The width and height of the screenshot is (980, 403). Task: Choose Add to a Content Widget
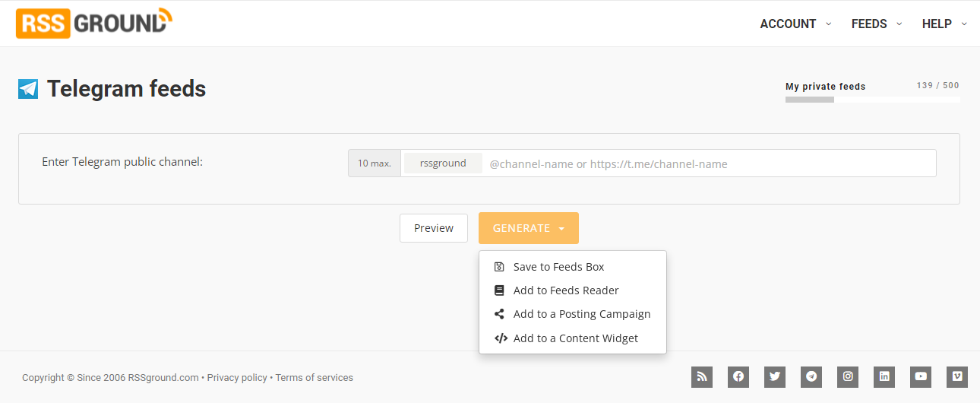[575, 338]
